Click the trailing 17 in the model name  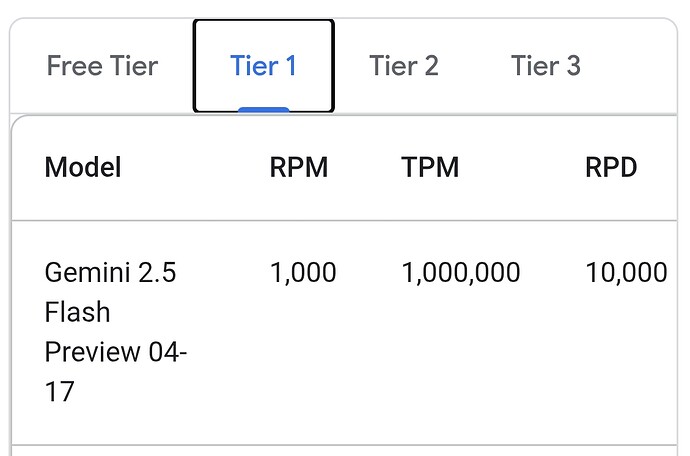tap(59, 392)
